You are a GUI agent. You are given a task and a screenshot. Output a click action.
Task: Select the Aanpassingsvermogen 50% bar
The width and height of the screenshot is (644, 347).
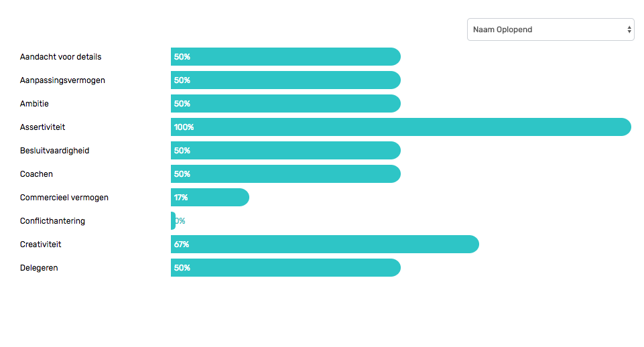point(285,80)
